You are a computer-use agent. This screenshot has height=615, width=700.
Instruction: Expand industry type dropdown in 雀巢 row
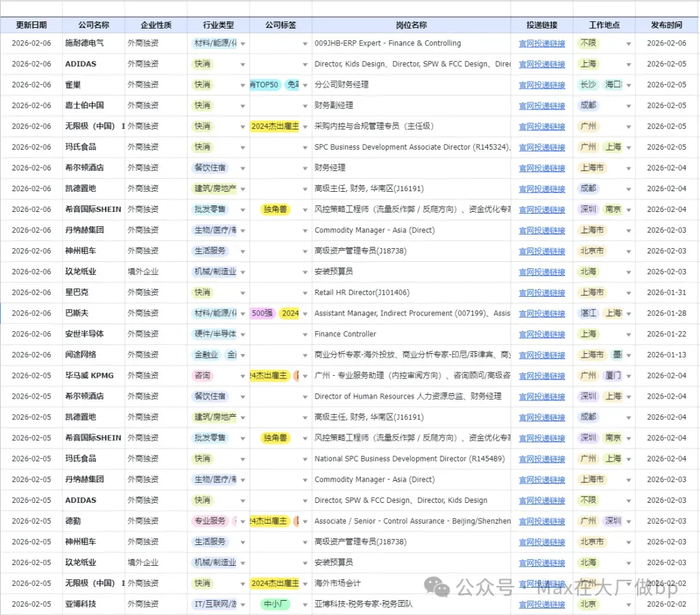coord(243,86)
